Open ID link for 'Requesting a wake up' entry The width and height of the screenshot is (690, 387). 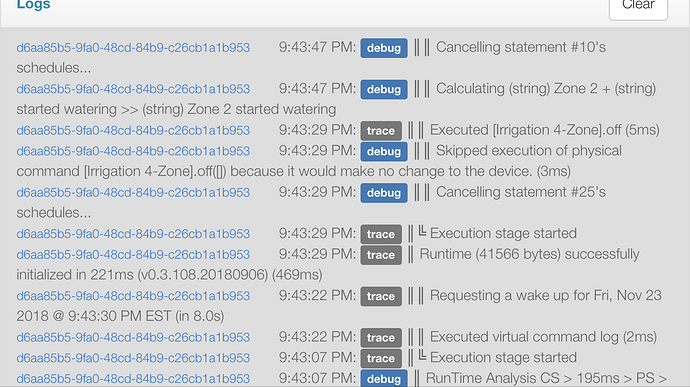133,296
